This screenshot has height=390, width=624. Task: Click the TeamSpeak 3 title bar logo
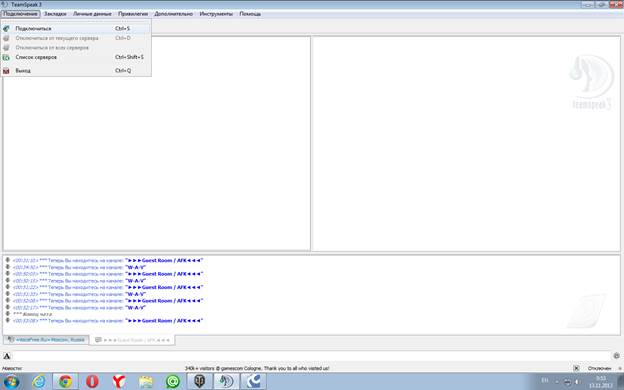[x=5, y=4]
